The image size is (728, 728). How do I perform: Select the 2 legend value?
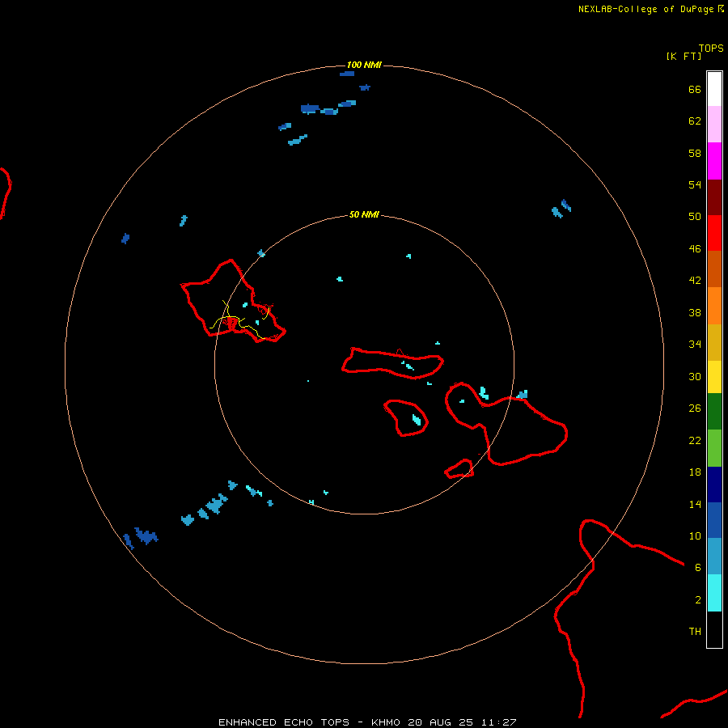tap(698, 600)
